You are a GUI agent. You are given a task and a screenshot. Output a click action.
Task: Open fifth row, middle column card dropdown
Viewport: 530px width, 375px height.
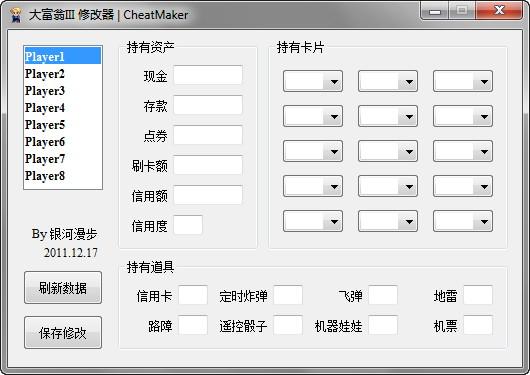(388, 221)
